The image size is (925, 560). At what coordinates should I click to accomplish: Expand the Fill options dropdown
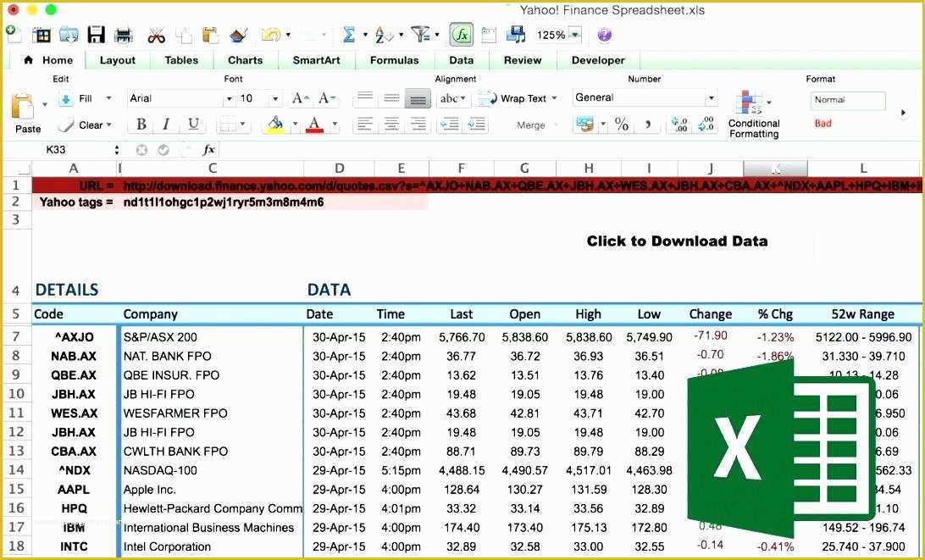[108, 98]
